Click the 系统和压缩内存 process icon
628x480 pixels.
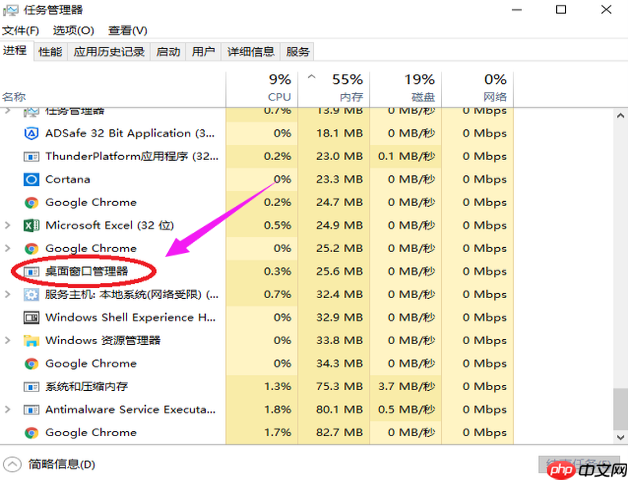31,387
